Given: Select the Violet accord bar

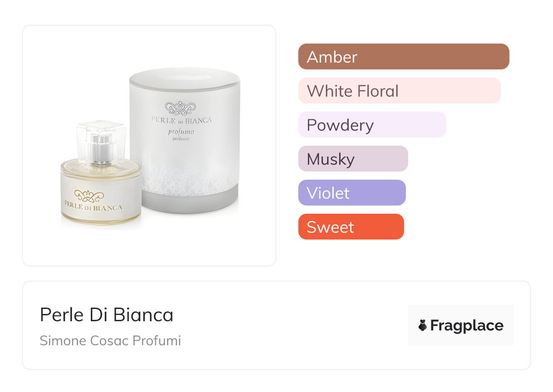Looking at the screenshot, I should (351, 193).
